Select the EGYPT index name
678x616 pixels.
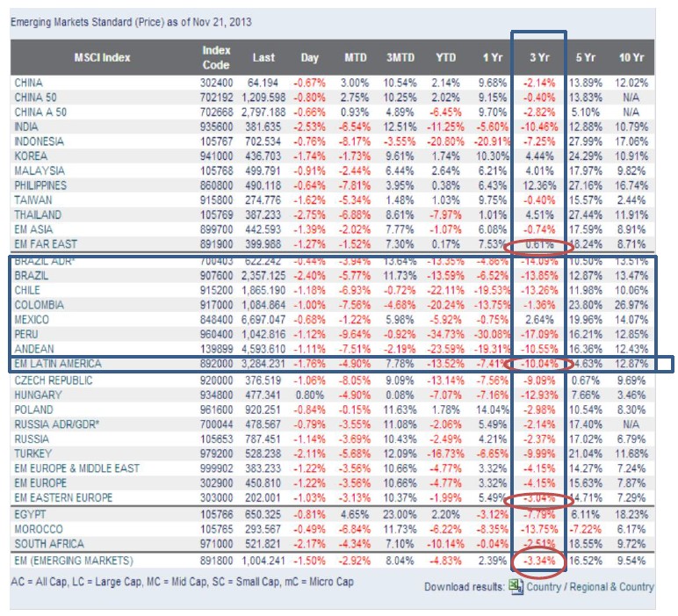pos(30,515)
